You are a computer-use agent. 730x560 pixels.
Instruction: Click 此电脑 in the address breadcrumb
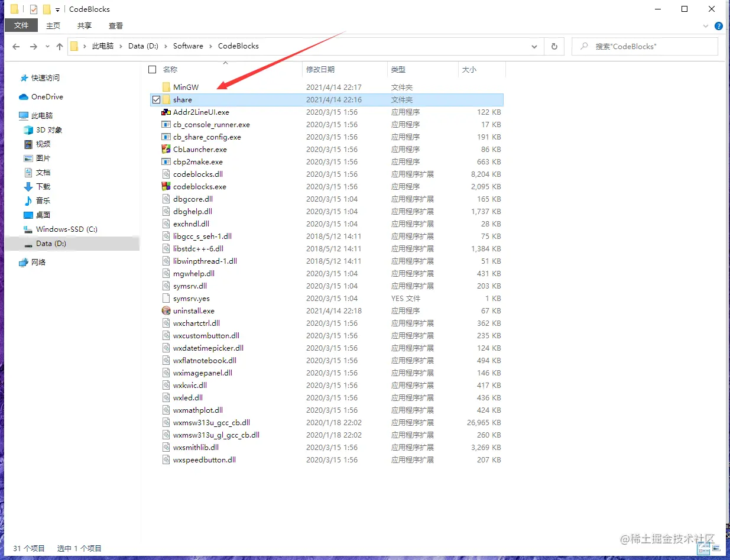pyautogui.click(x=103, y=46)
